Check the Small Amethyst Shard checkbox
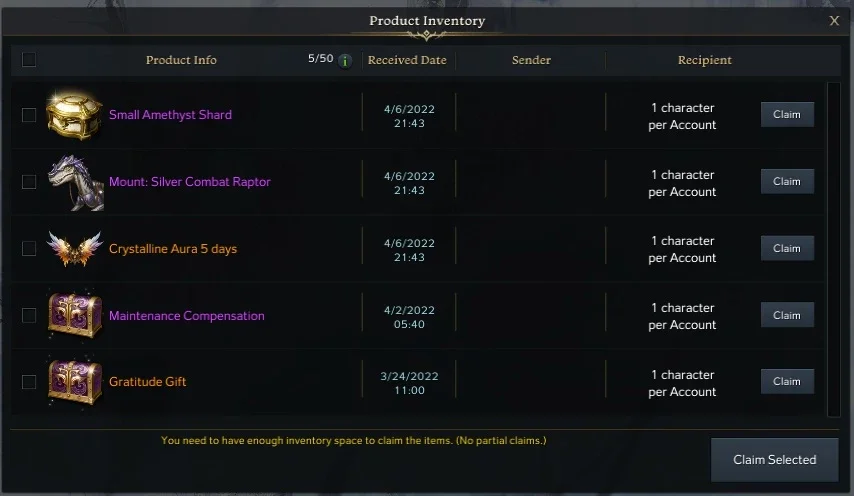Viewport: 854px width, 496px height. [29, 115]
